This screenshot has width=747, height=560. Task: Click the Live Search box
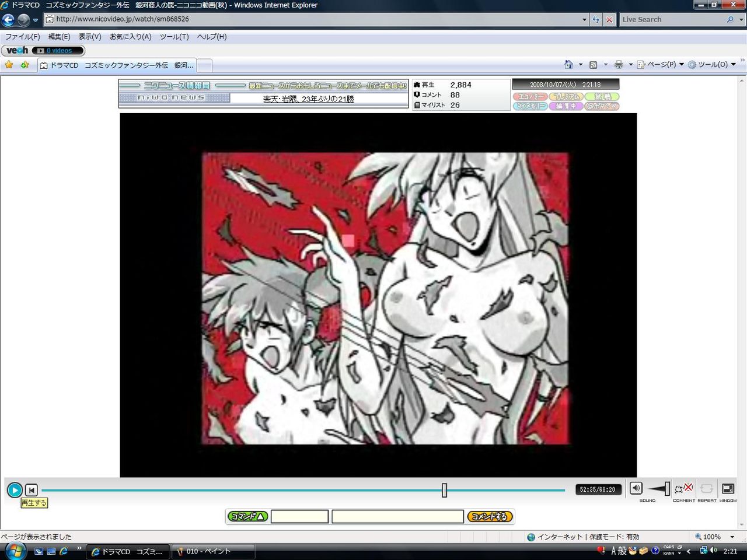(x=672, y=19)
